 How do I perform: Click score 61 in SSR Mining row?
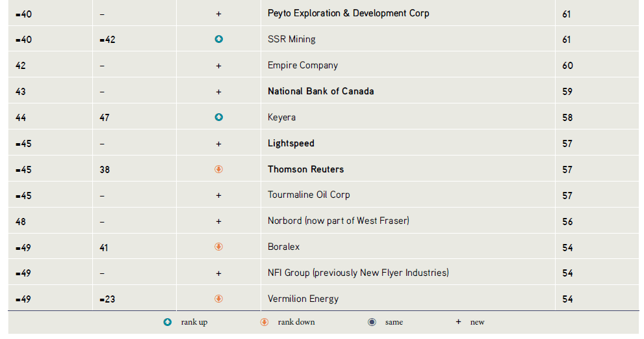[x=567, y=40]
